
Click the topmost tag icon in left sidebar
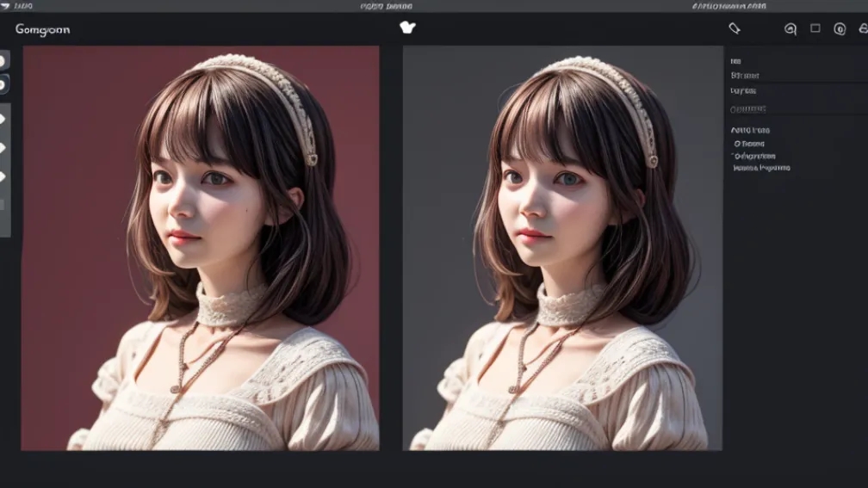pyautogui.click(x=3, y=119)
